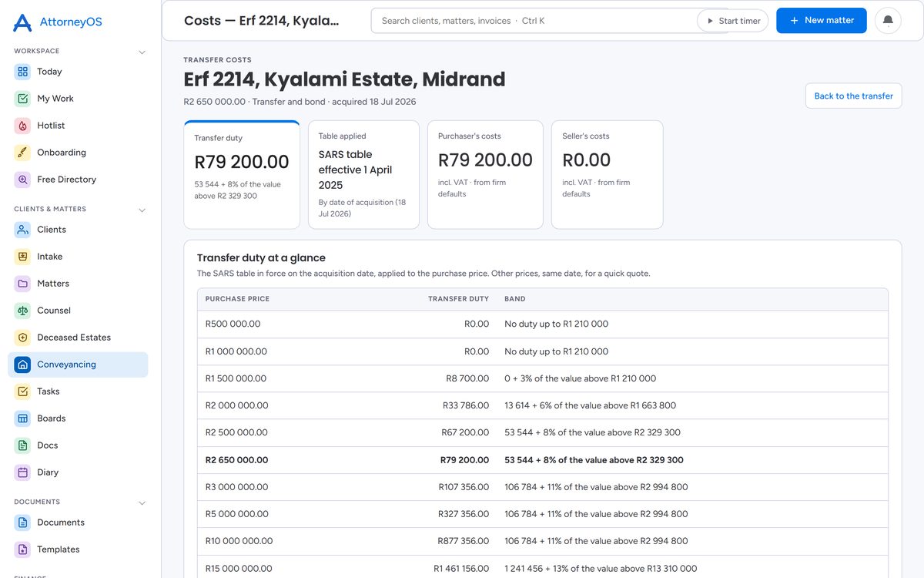Click the Purchaser's costs card

click(x=485, y=175)
